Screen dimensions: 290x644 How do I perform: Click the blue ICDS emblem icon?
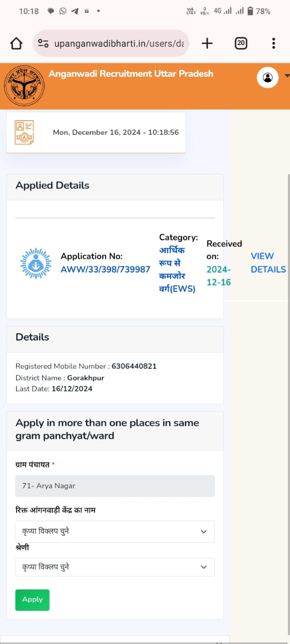click(x=36, y=263)
